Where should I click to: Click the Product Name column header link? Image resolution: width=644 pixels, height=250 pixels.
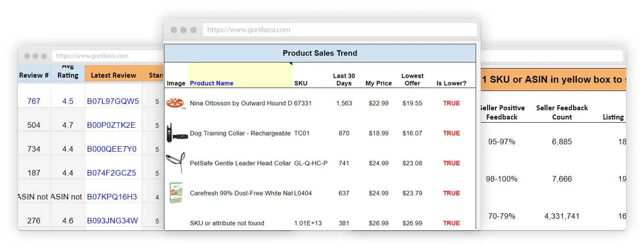click(212, 83)
